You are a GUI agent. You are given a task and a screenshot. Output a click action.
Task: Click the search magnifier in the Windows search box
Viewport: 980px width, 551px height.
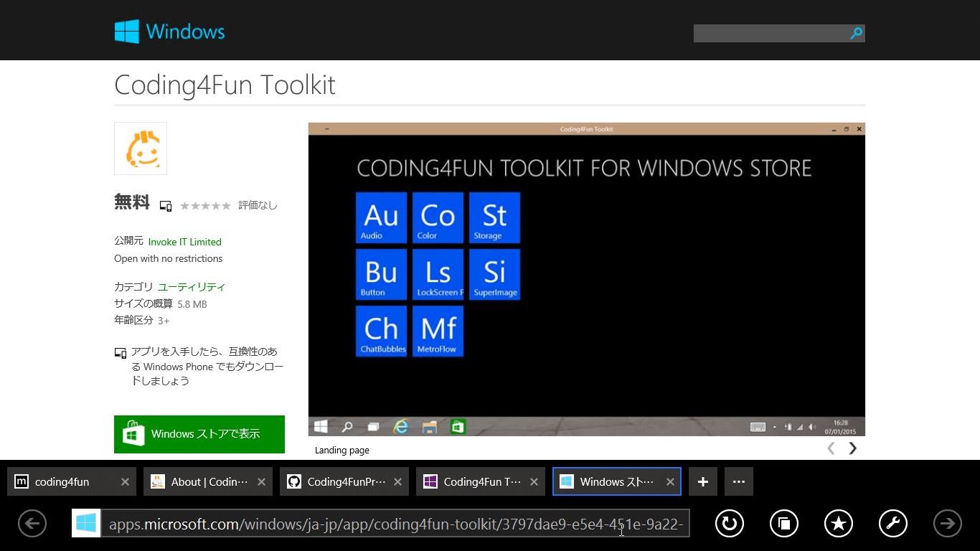[855, 33]
